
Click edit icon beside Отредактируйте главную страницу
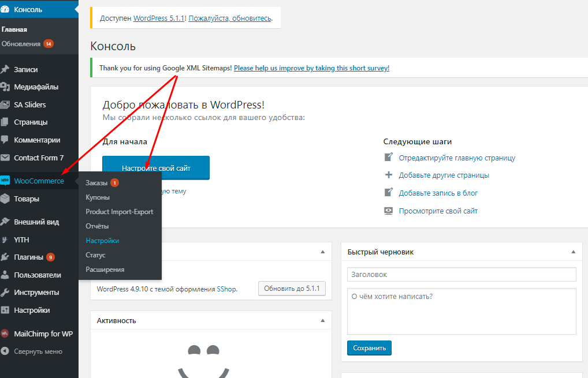tap(389, 157)
